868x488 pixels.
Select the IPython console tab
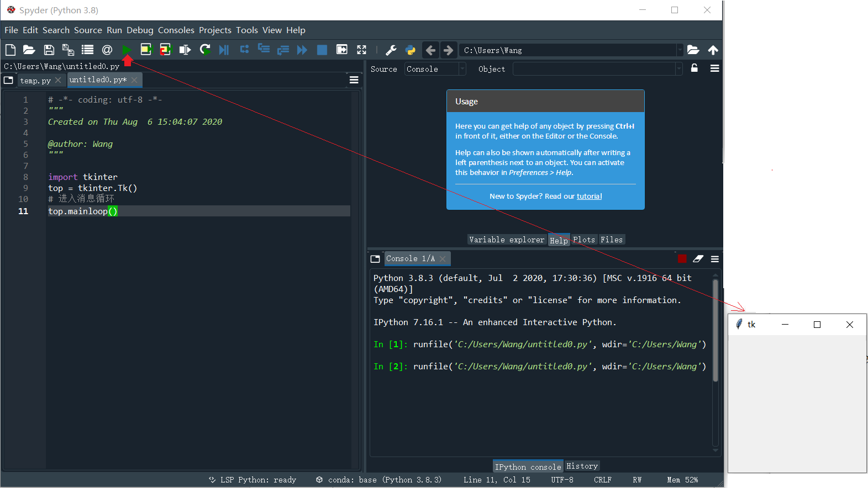[x=528, y=466]
